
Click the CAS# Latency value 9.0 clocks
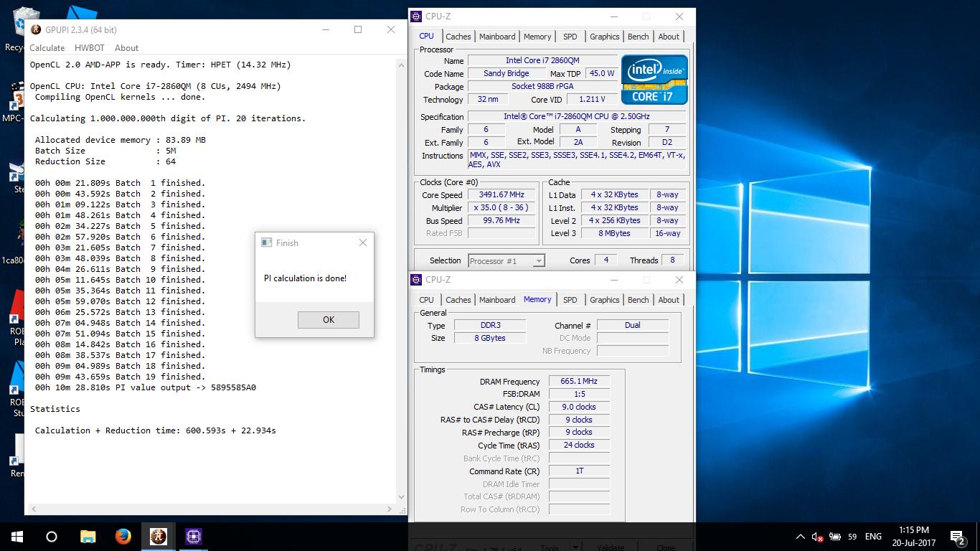click(579, 407)
